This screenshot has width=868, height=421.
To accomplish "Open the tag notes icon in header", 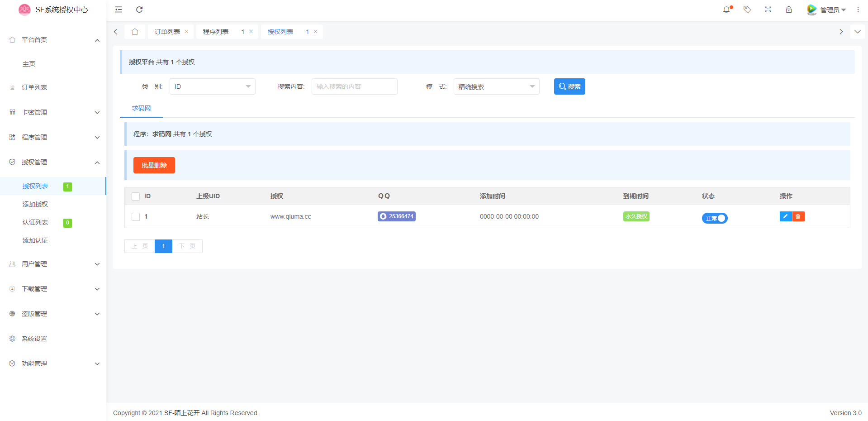I will [x=747, y=10].
